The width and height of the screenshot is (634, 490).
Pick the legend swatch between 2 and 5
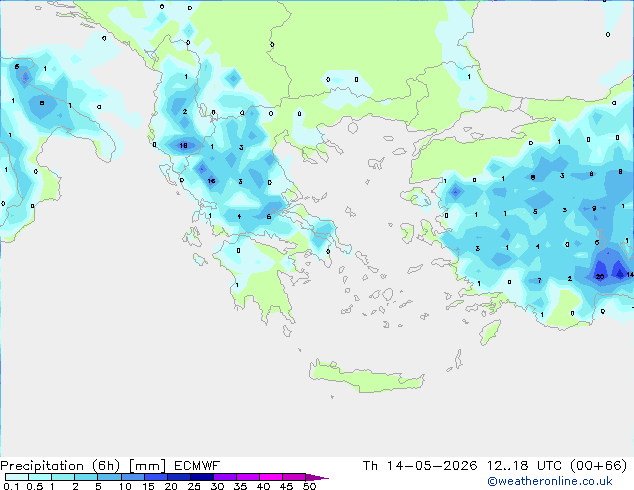point(86,477)
